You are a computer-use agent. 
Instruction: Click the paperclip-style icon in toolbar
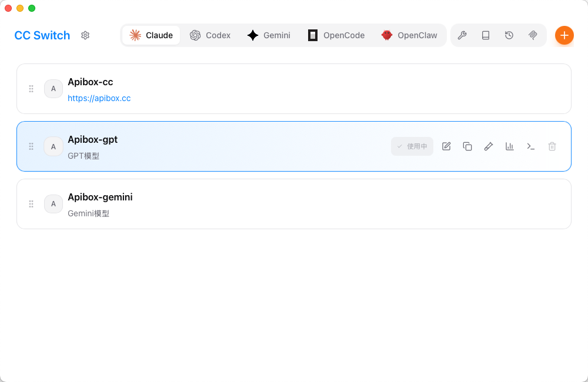coord(533,35)
